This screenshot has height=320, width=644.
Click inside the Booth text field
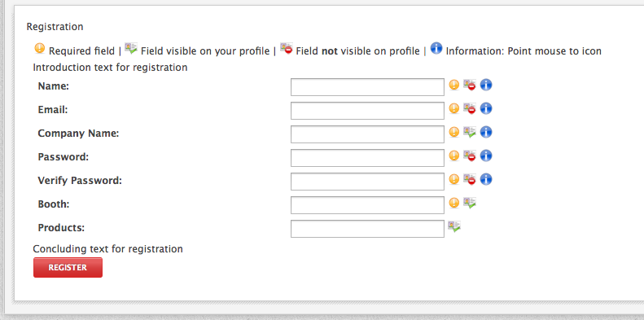(367, 205)
